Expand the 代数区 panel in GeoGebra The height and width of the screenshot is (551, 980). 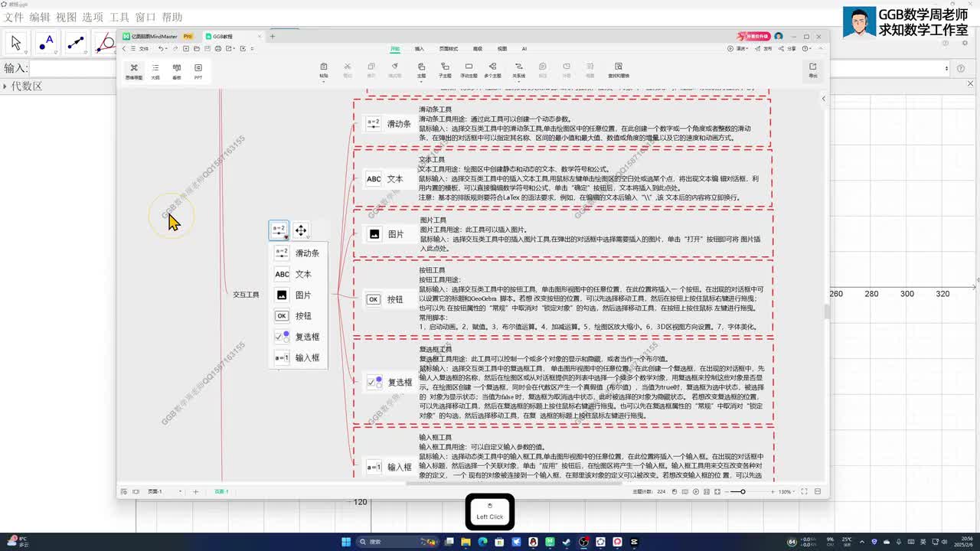pyautogui.click(x=6, y=86)
